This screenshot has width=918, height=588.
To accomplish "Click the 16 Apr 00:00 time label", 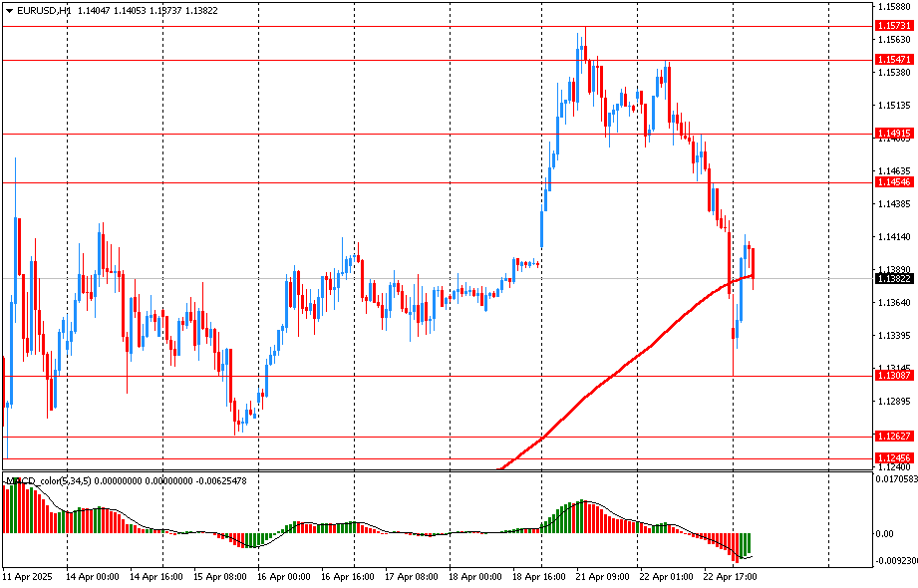I will click(284, 577).
